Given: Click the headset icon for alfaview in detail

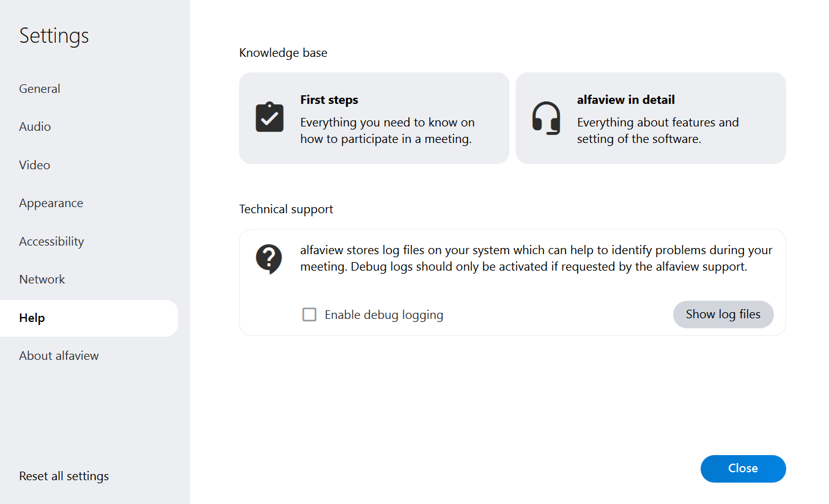Looking at the screenshot, I should pos(546,118).
